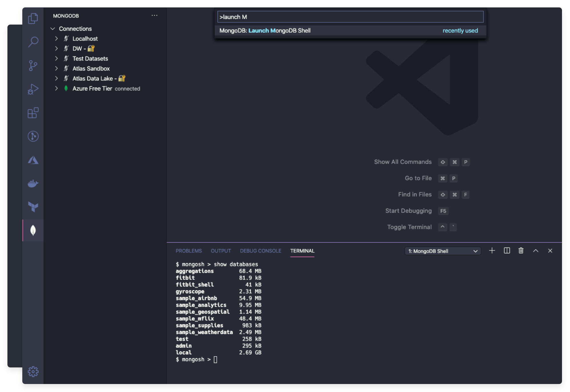570x392 pixels.
Task: Open the Azure view icon
Action: click(x=33, y=160)
